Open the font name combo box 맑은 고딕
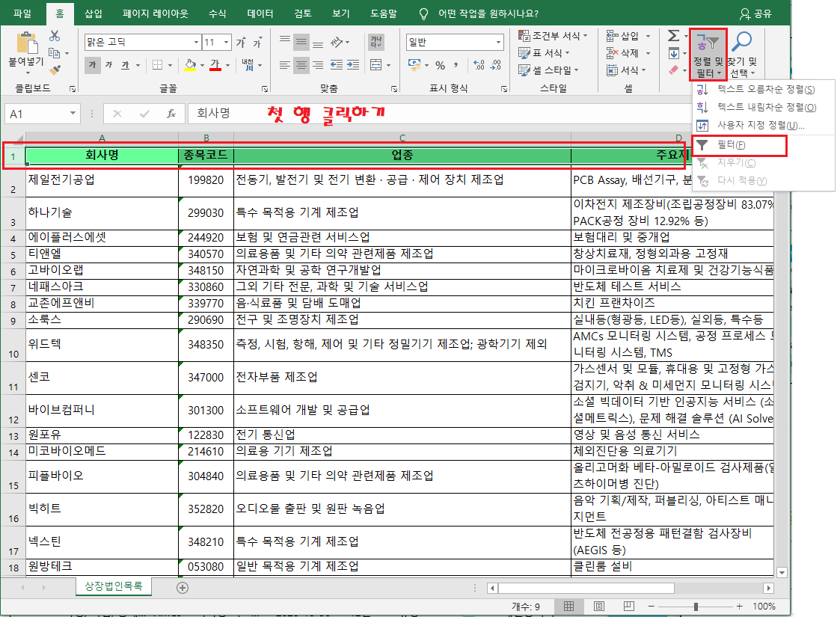The width and height of the screenshot is (840, 617). pyautogui.click(x=143, y=42)
